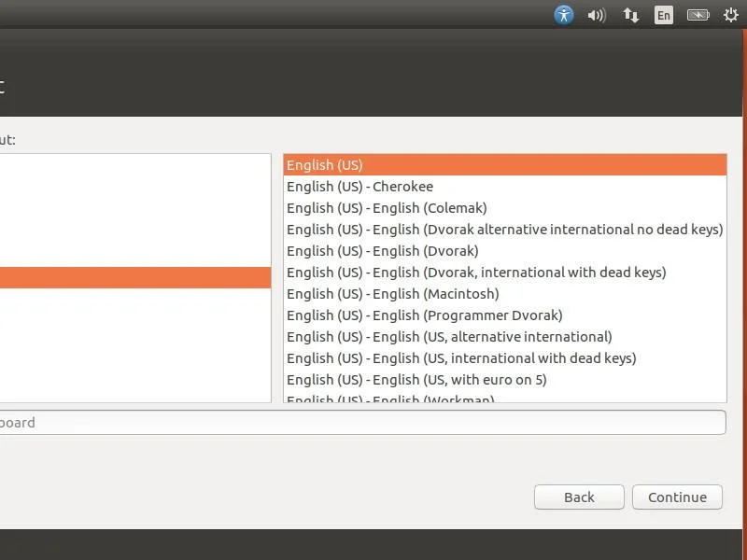Pick English (US, international with dead keys)

pyautogui.click(x=505, y=357)
